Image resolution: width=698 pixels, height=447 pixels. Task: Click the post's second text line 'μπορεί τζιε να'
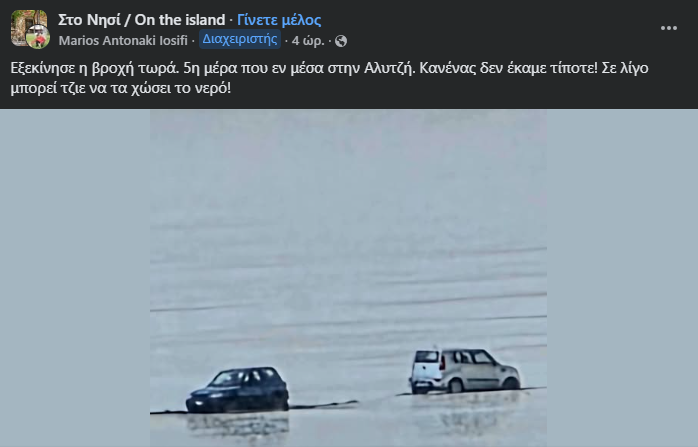121,88
